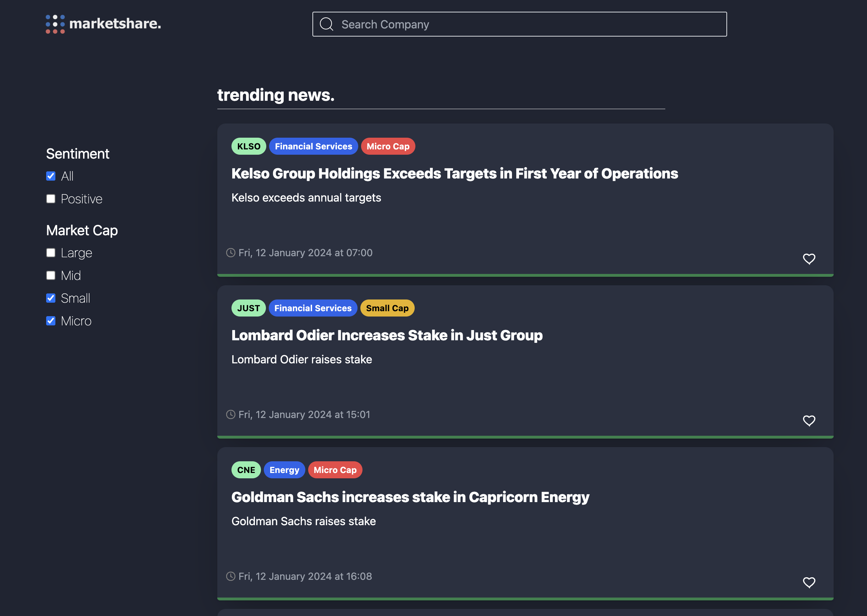The height and width of the screenshot is (616, 867).
Task: Uncheck the All sentiment checkbox
Action: tap(51, 176)
